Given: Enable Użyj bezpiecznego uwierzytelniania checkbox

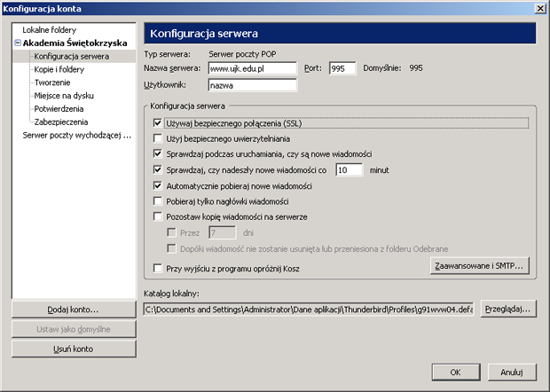Looking at the screenshot, I should (158, 138).
